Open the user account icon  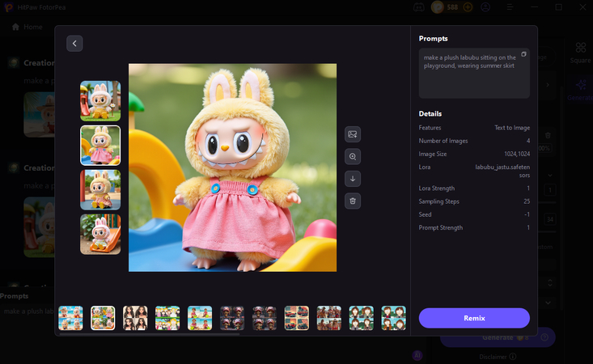(x=485, y=7)
